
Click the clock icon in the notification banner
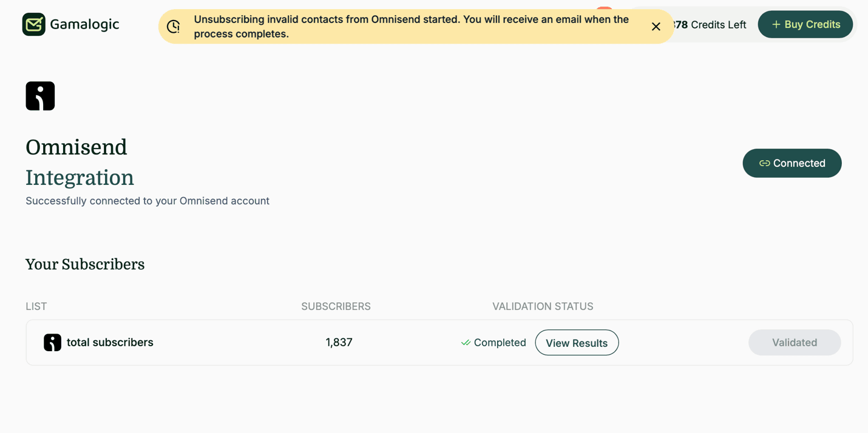pyautogui.click(x=174, y=27)
